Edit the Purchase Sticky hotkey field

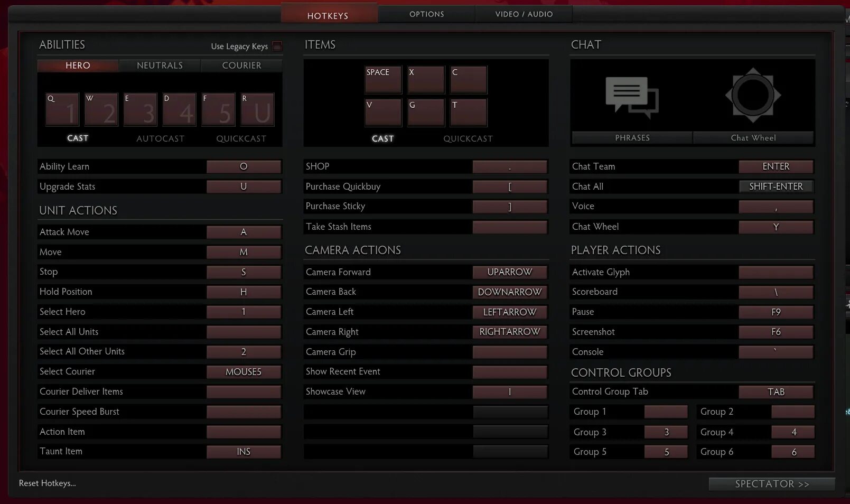(510, 207)
